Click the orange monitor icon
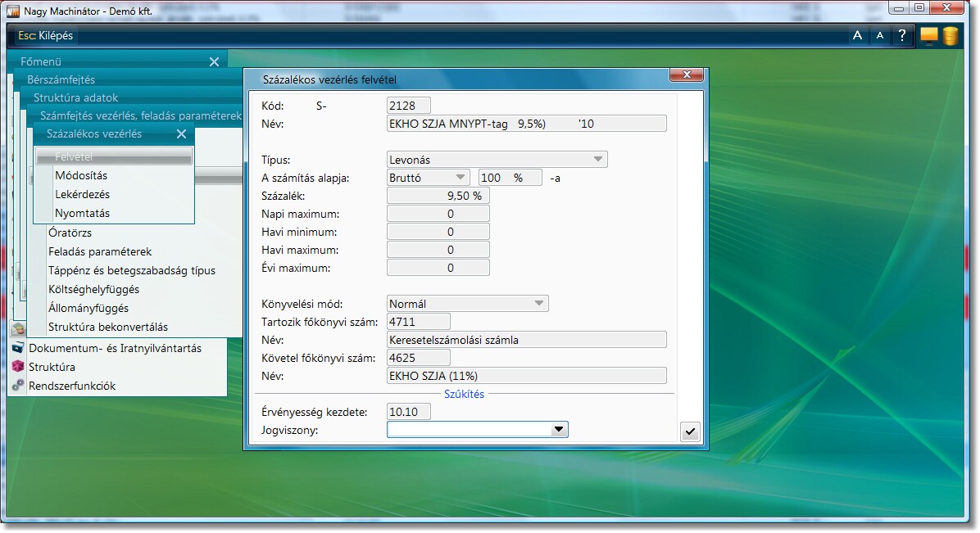Screen dimensions: 980x533 click(x=928, y=35)
